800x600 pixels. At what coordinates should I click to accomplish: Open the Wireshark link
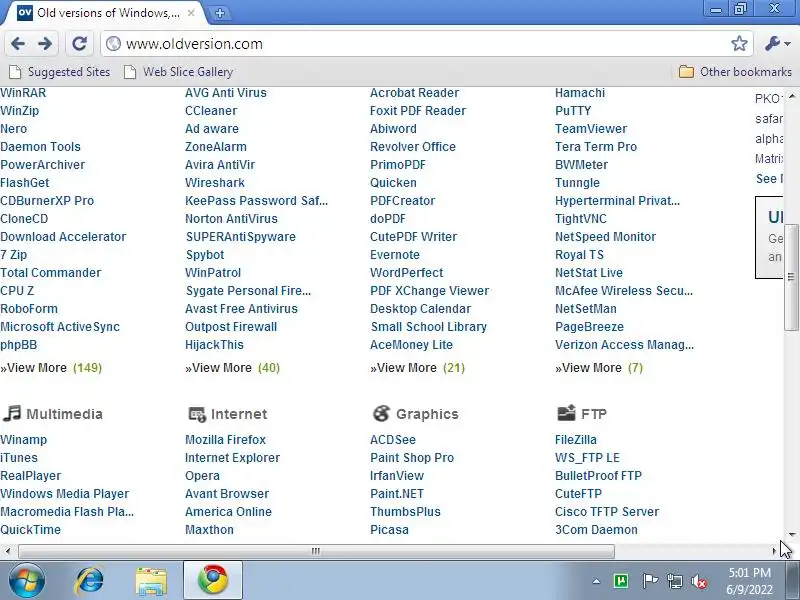point(215,183)
